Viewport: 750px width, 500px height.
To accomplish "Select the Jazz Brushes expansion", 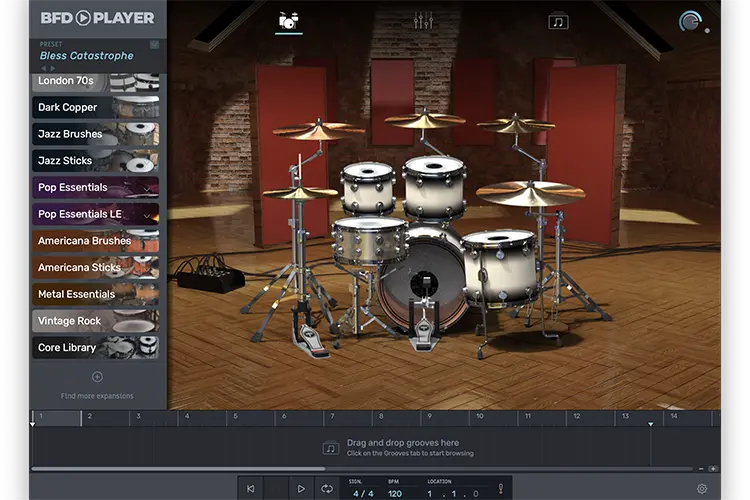I will (96, 134).
